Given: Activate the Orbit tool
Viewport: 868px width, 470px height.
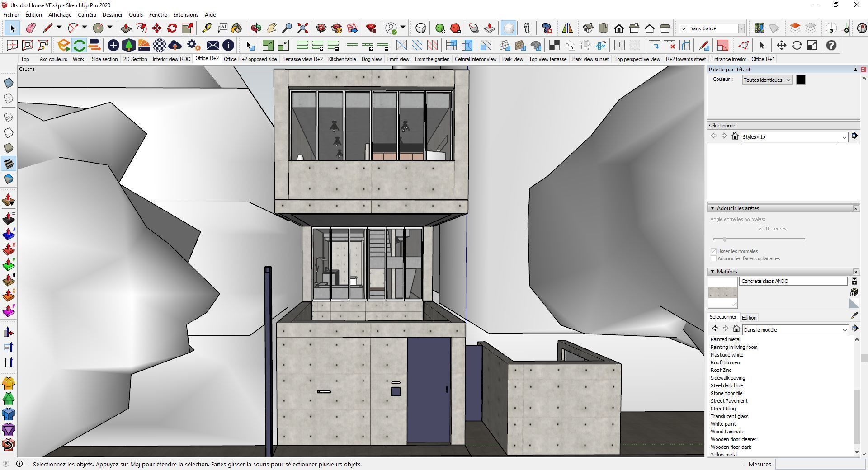Looking at the screenshot, I should tap(256, 28).
